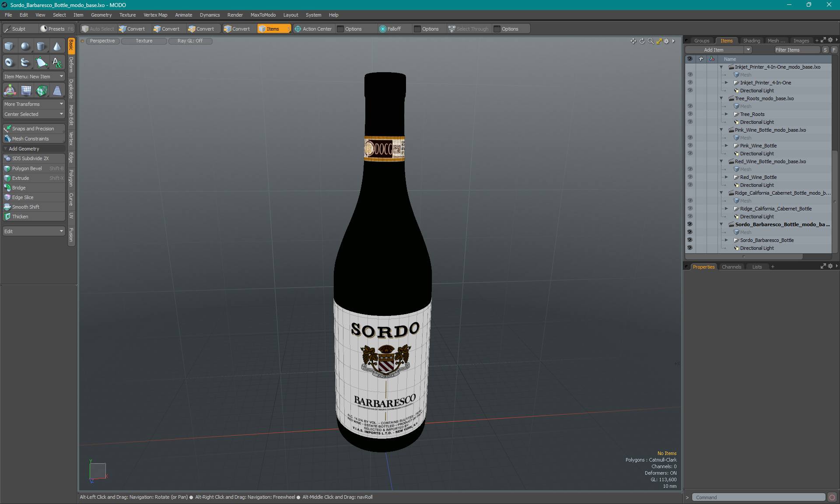Image resolution: width=840 pixels, height=504 pixels.
Task: Click the green checkered cube tool
Action: (x=42, y=91)
